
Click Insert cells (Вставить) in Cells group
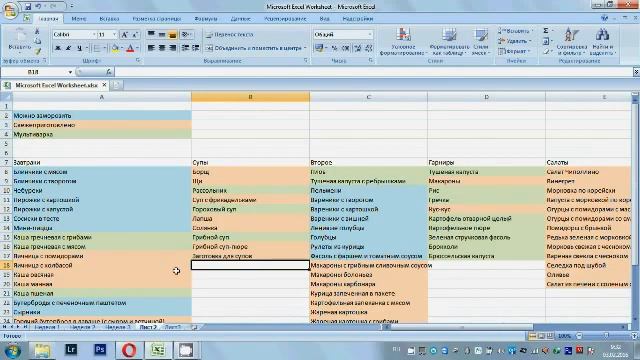pos(516,31)
